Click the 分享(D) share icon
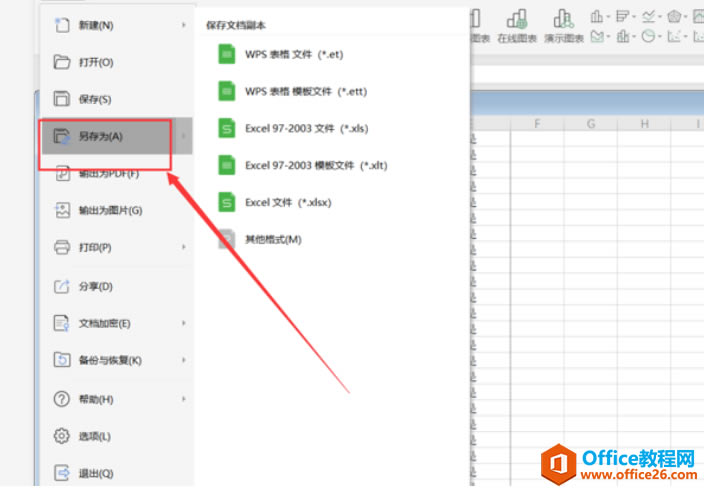The height and width of the screenshot is (492, 704). pos(62,286)
